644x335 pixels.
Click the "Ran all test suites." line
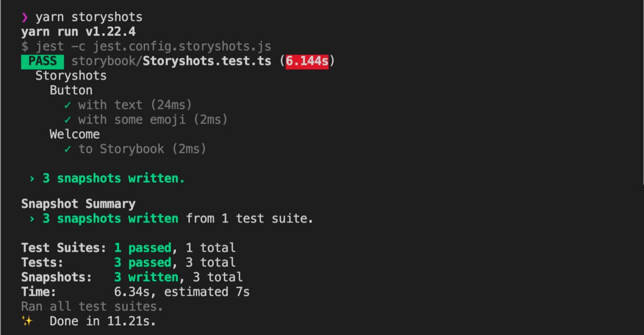tap(92, 307)
